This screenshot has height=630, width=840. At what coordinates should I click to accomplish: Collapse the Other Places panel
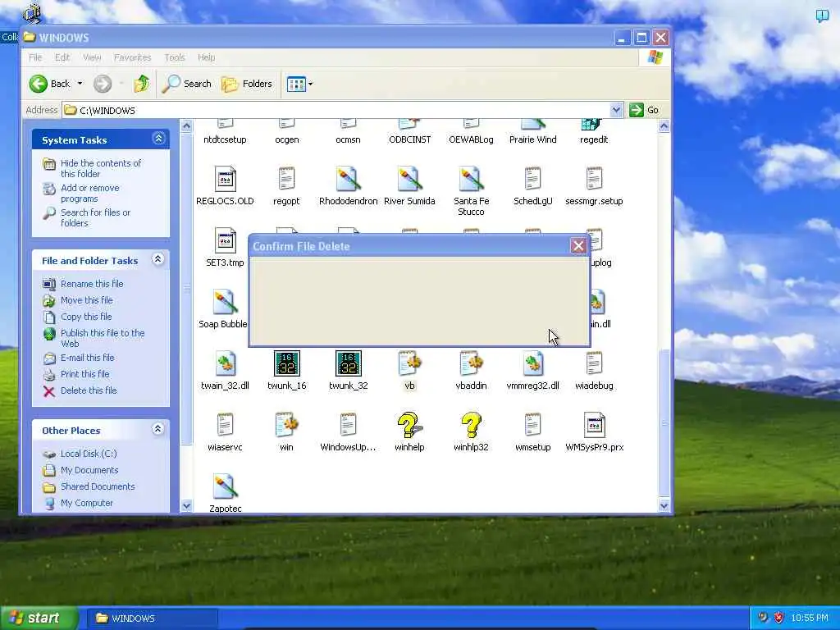coord(158,429)
